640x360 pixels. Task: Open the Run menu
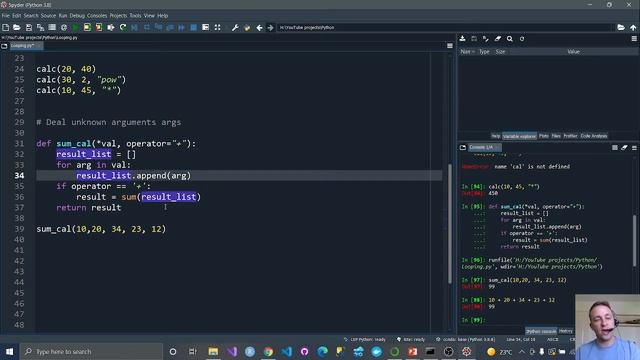[62, 16]
